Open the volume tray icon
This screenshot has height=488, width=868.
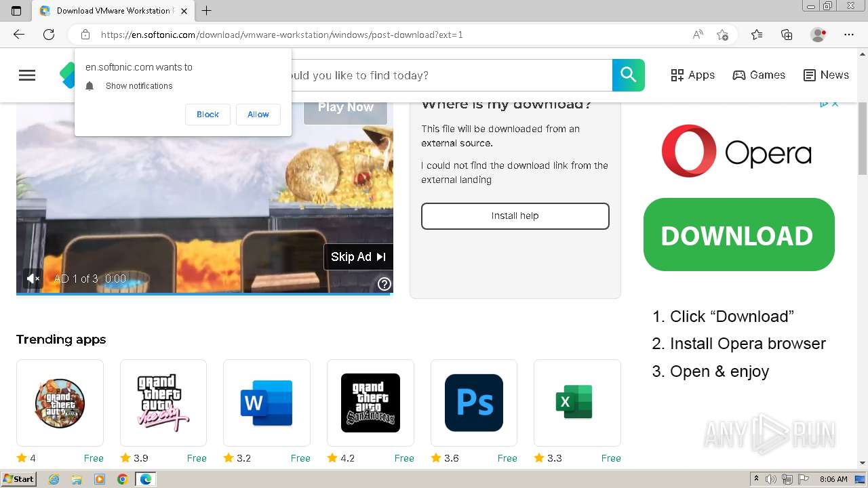[771, 479]
